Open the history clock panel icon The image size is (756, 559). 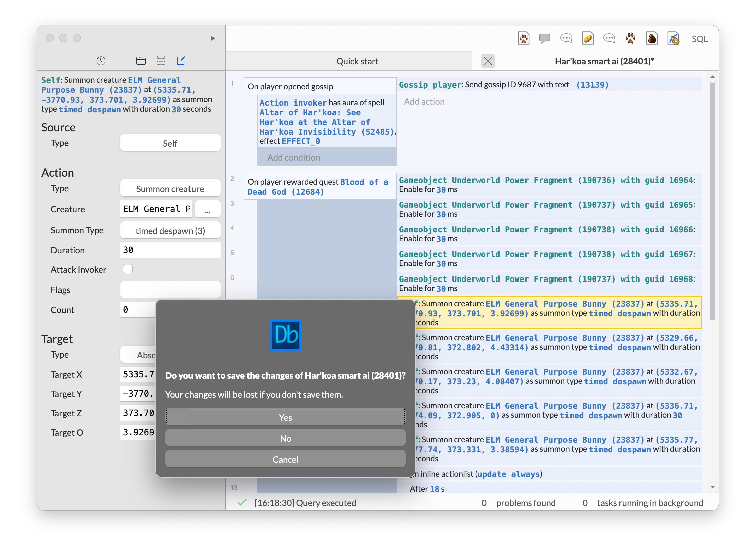point(101,61)
